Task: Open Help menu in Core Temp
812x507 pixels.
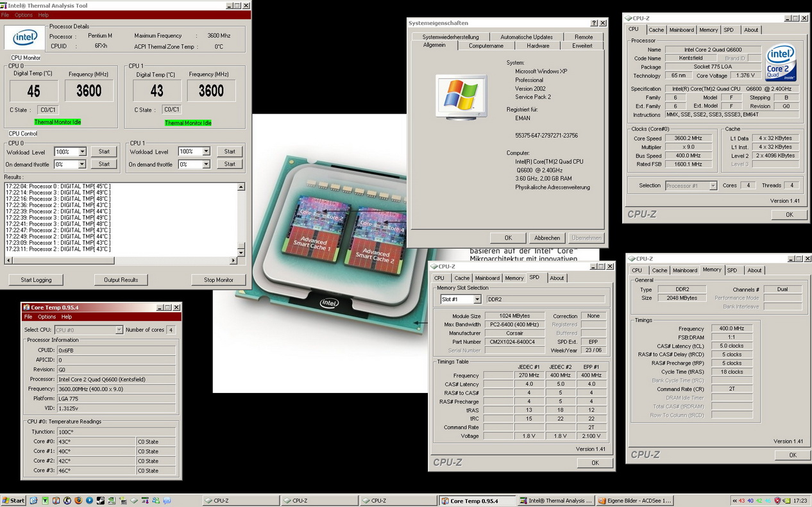Action: [67, 317]
